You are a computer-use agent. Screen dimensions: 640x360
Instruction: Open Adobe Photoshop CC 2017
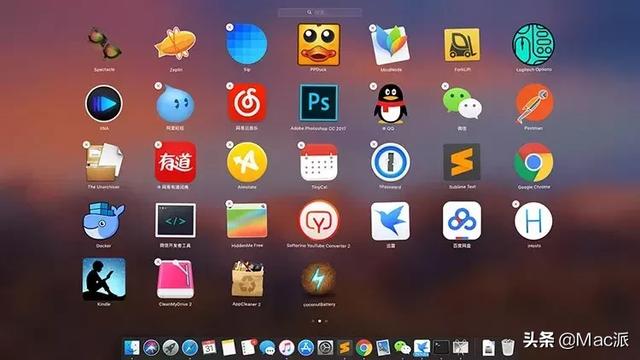click(318, 103)
